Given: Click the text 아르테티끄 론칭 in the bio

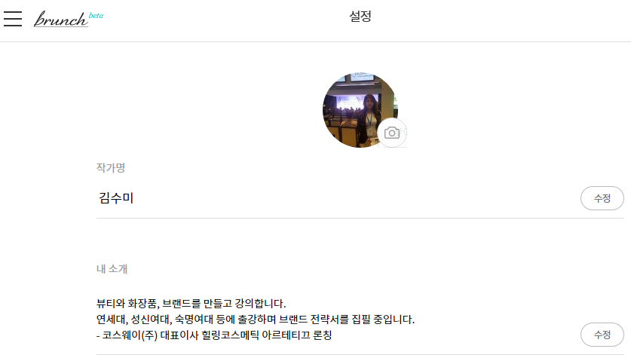Looking at the screenshot, I should point(296,335).
